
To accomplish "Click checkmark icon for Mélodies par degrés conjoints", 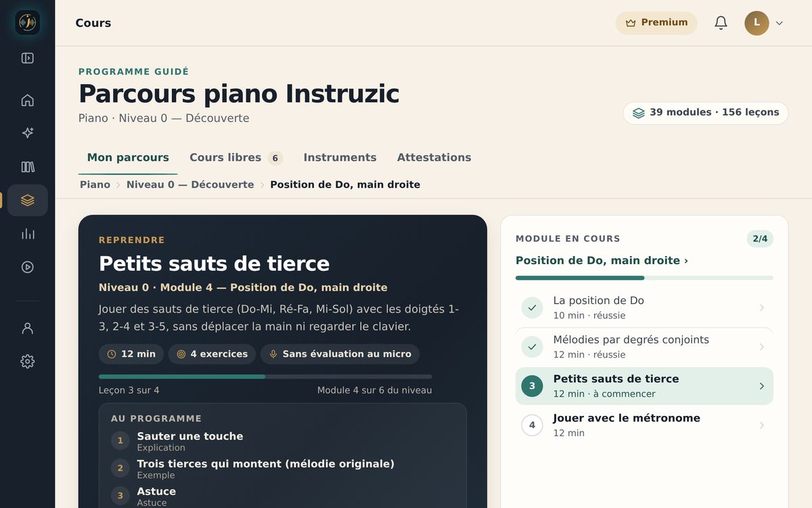I will point(532,347).
